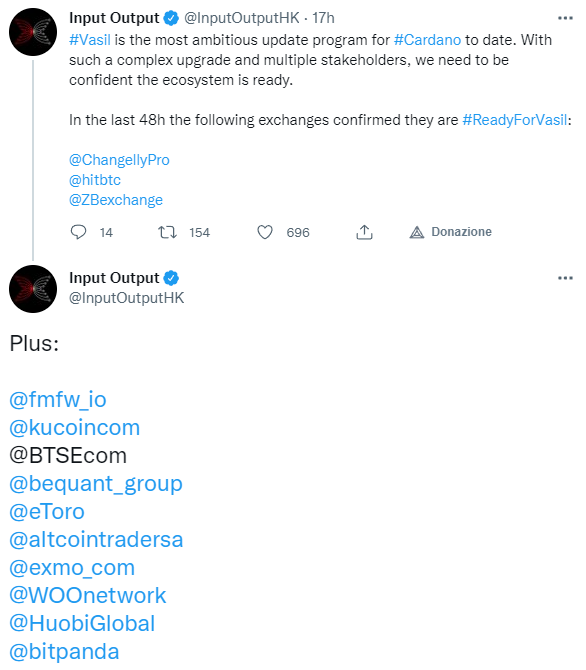Open the 17h timestamp link

tap(323, 18)
